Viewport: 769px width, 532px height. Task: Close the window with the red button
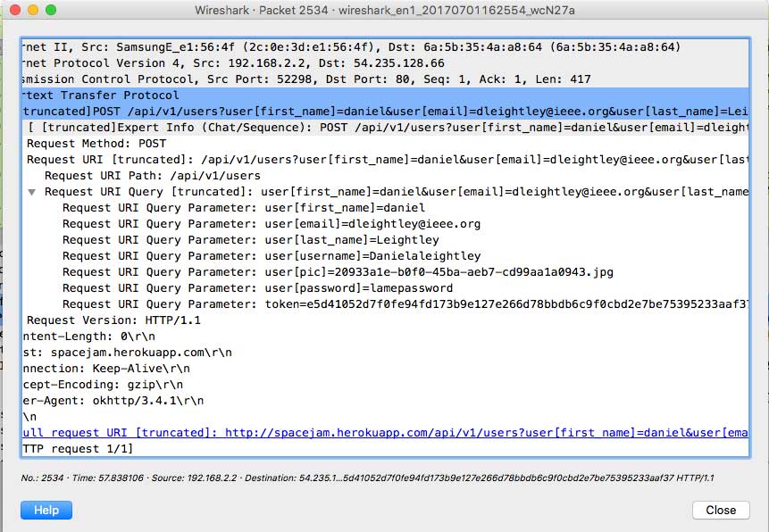(x=15, y=10)
